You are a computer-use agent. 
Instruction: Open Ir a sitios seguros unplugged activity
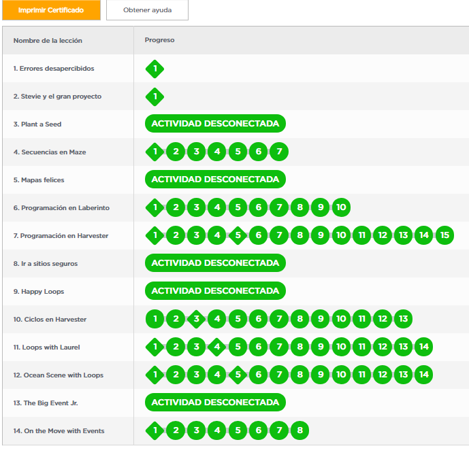coord(215,263)
